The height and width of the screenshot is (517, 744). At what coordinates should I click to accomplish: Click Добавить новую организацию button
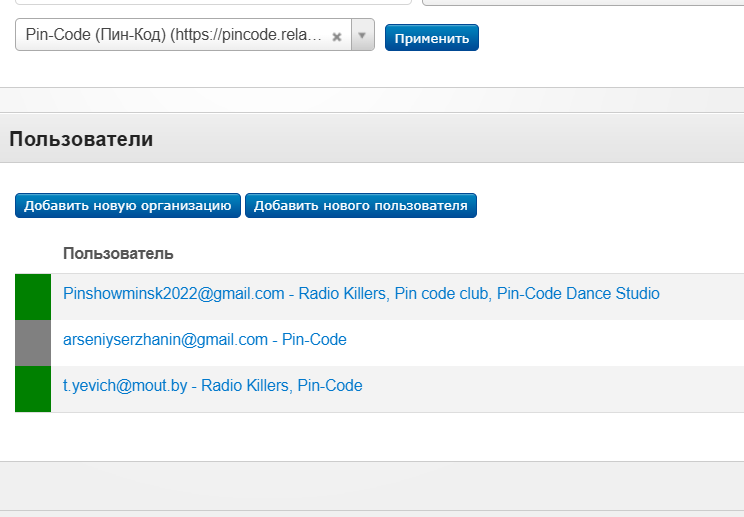pyautogui.click(x=128, y=205)
